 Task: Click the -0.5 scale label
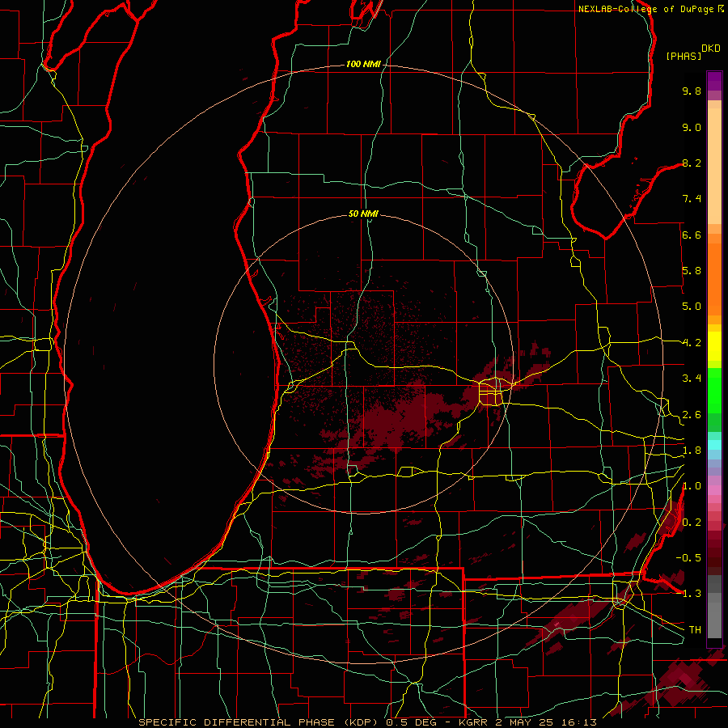(x=688, y=557)
